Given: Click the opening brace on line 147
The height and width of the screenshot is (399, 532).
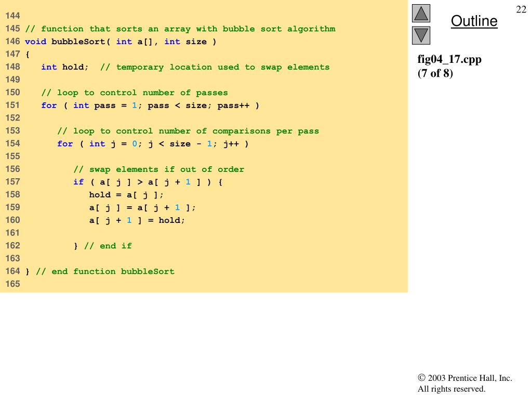Looking at the screenshot, I should (x=28, y=54).
